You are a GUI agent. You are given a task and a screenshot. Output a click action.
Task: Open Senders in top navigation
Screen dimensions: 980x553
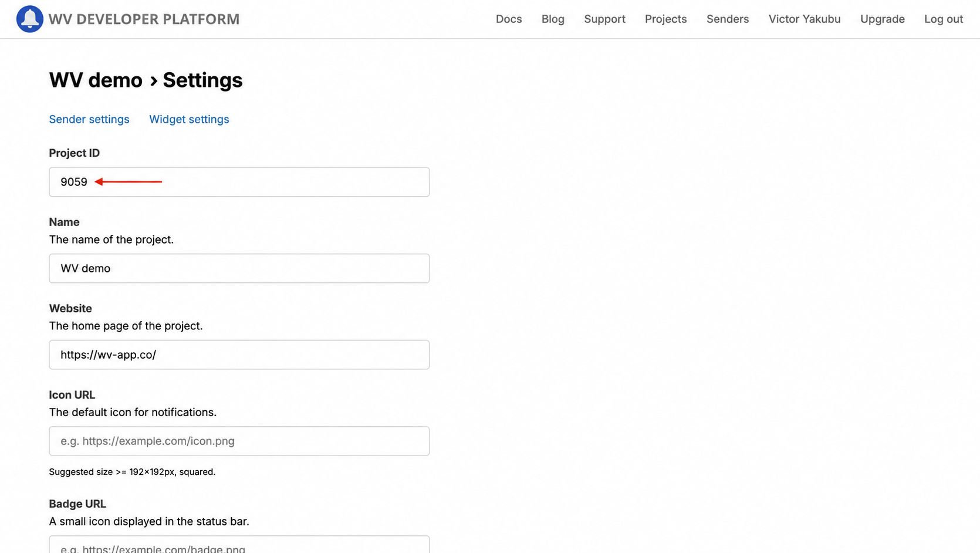pos(728,19)
